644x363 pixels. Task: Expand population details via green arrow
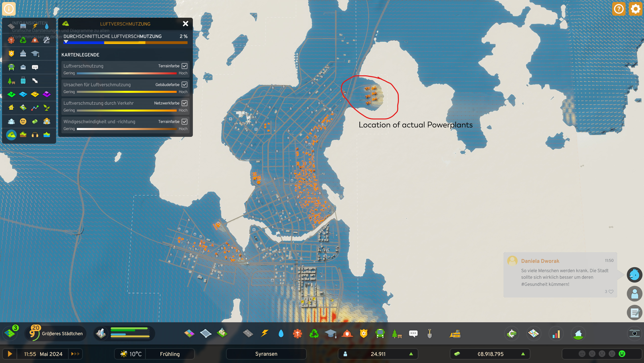coord(411,354)
